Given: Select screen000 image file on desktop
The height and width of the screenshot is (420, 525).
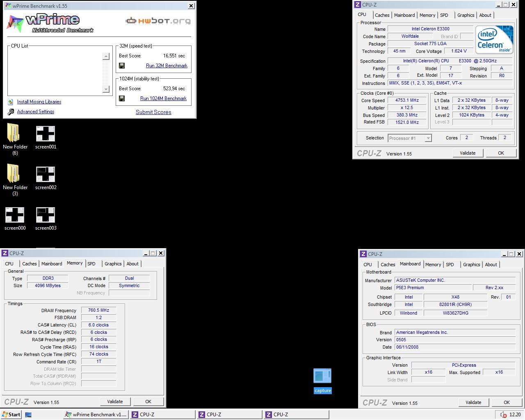Looking at the screenshot, I should 15,219.
